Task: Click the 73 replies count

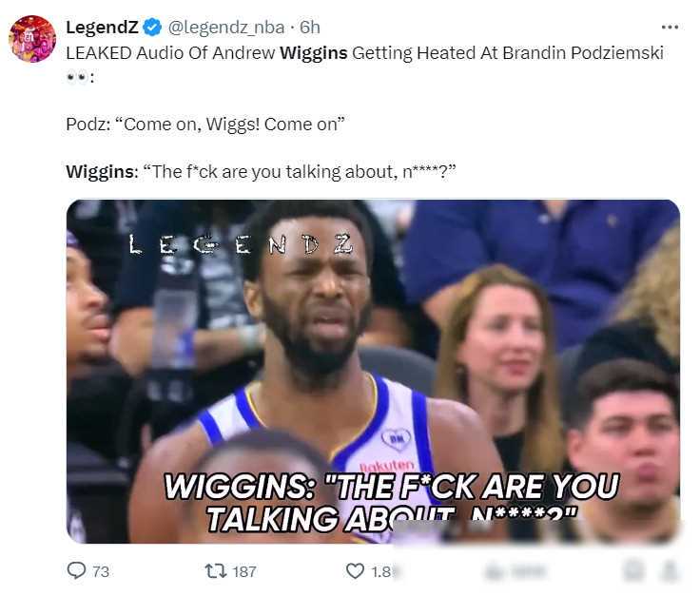Action: click(101, 571)
